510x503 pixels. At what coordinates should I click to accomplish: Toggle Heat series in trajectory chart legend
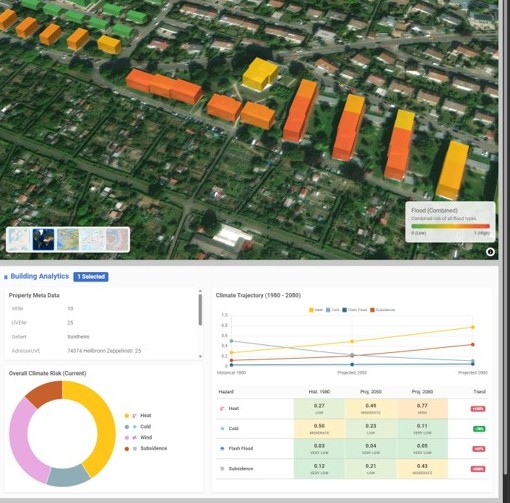click(x=316, y=310)
